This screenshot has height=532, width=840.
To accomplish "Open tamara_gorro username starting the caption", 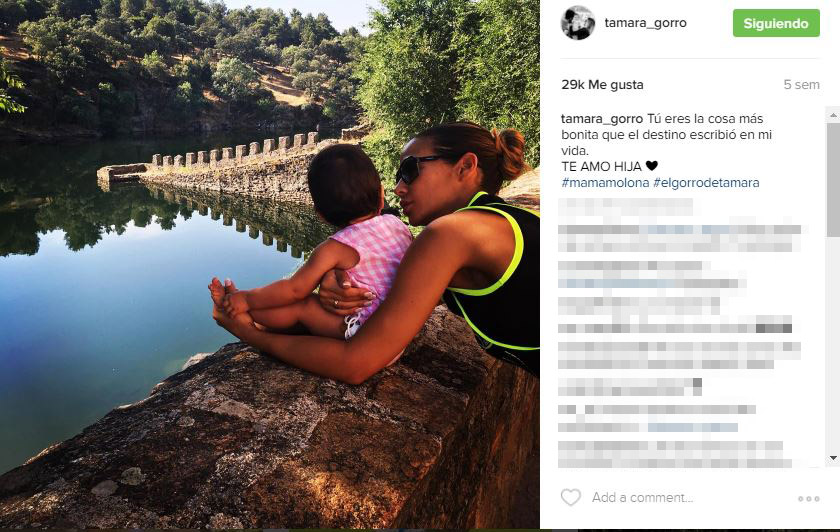I will click(602, 119).
